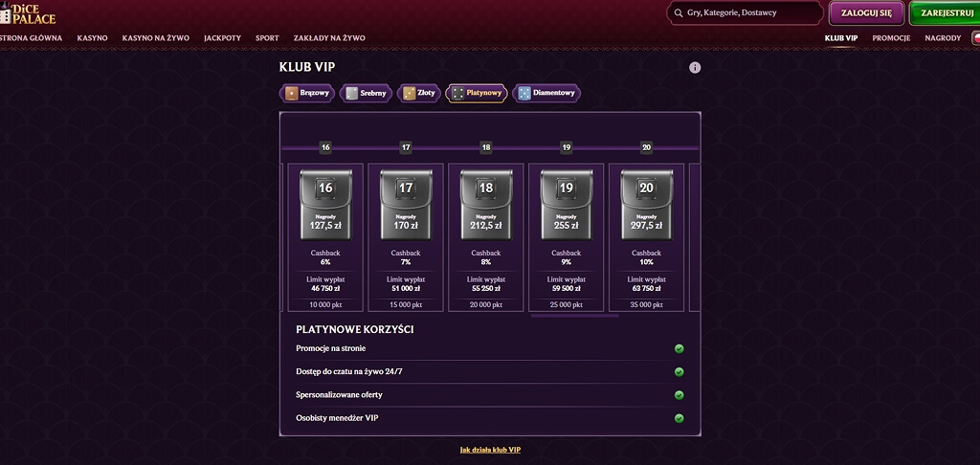Image resolution: width=980 pixels, height=465 pixels.
Task: Click the horizontal level carousel scrollbar
Action: [574, 316]
